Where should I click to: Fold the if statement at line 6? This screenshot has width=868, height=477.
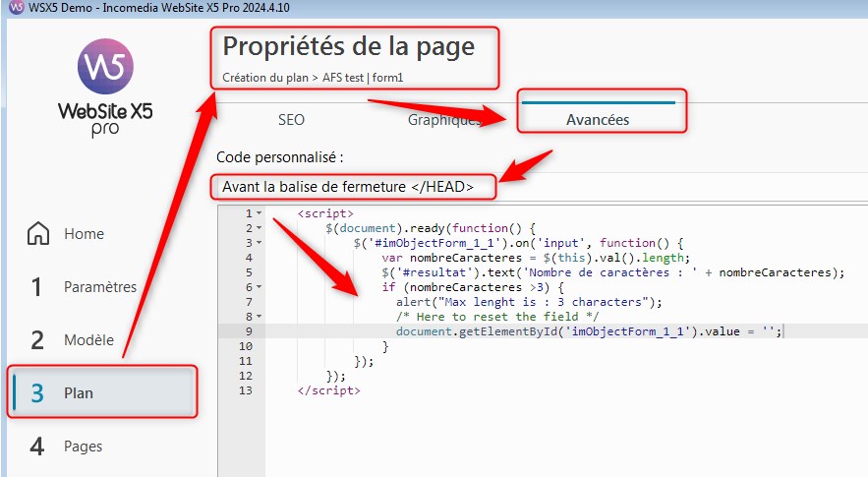click(259, 287)
